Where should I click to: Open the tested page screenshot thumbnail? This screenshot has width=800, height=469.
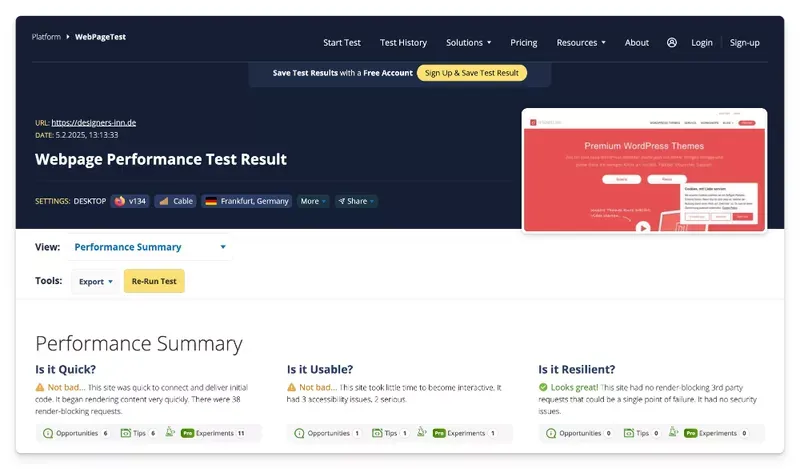tap(644, 170)
